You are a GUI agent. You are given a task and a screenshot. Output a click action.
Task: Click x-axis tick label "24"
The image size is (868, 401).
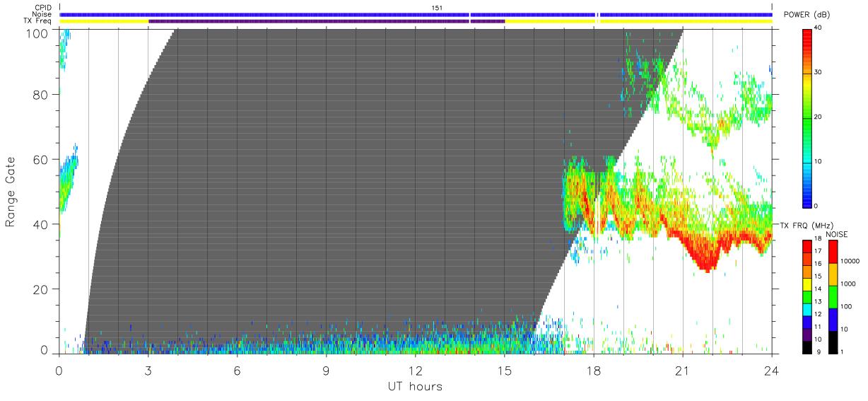tap(772, 370)
